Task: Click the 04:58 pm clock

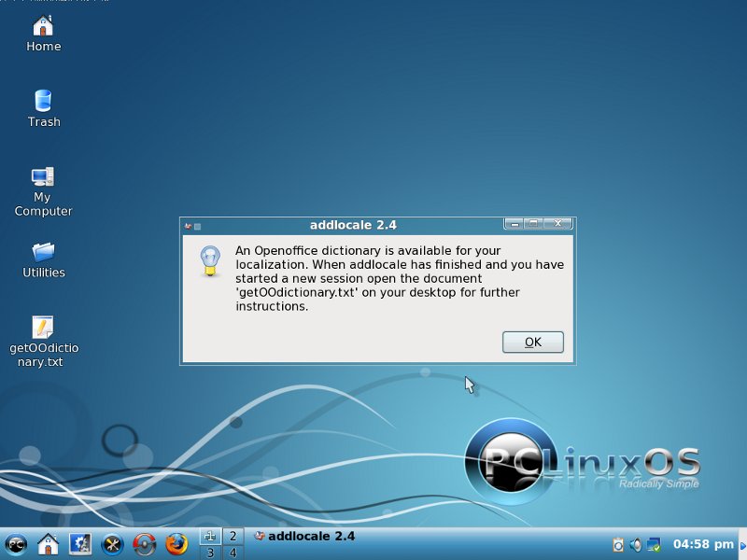Action: click(703, 544)
